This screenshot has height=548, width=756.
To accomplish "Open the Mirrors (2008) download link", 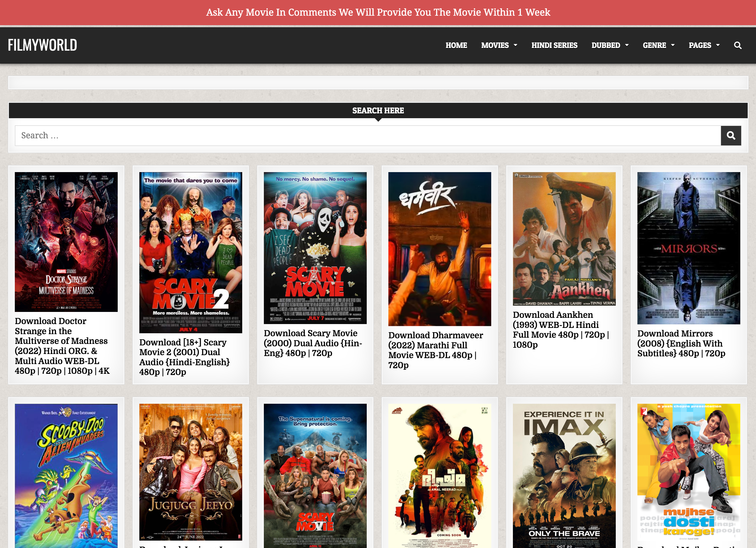I will click(x=681, y=343).
